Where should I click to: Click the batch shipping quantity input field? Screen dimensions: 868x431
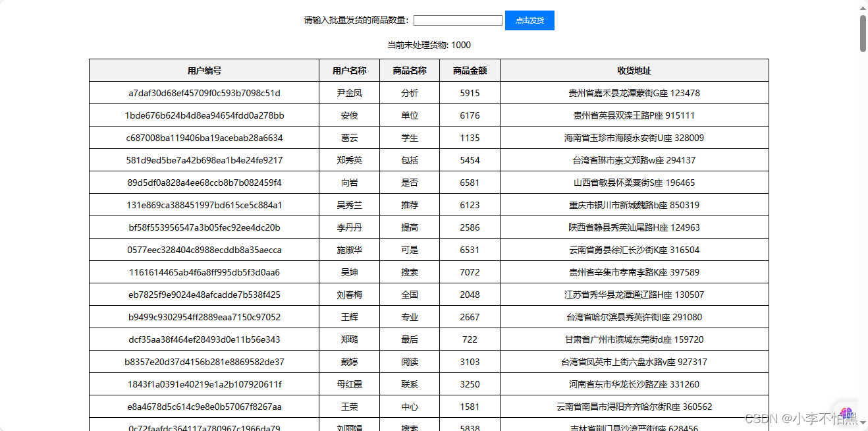click(x=458, y=20)
